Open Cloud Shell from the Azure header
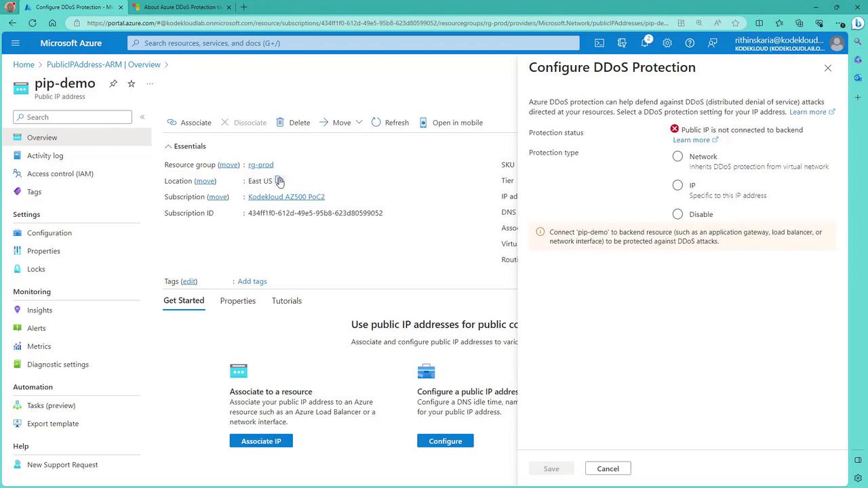Image resolution: width=868 pixels, height=488 pixels. [599, 43]
